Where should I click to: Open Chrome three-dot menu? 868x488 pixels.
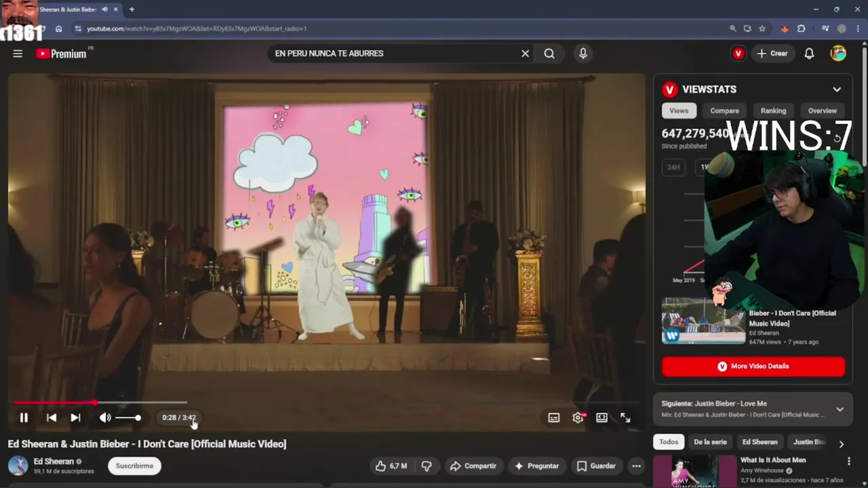(858, 28)
